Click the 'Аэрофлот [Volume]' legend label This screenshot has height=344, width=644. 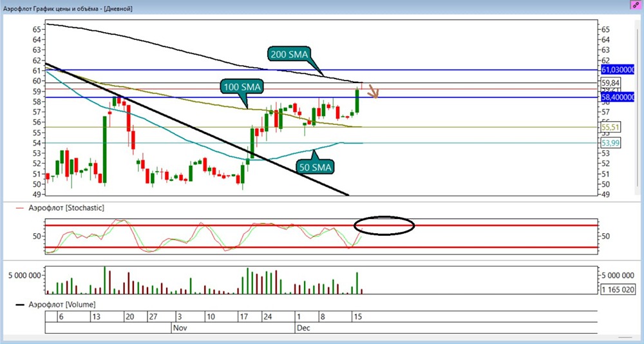click(x=62, y=305)
